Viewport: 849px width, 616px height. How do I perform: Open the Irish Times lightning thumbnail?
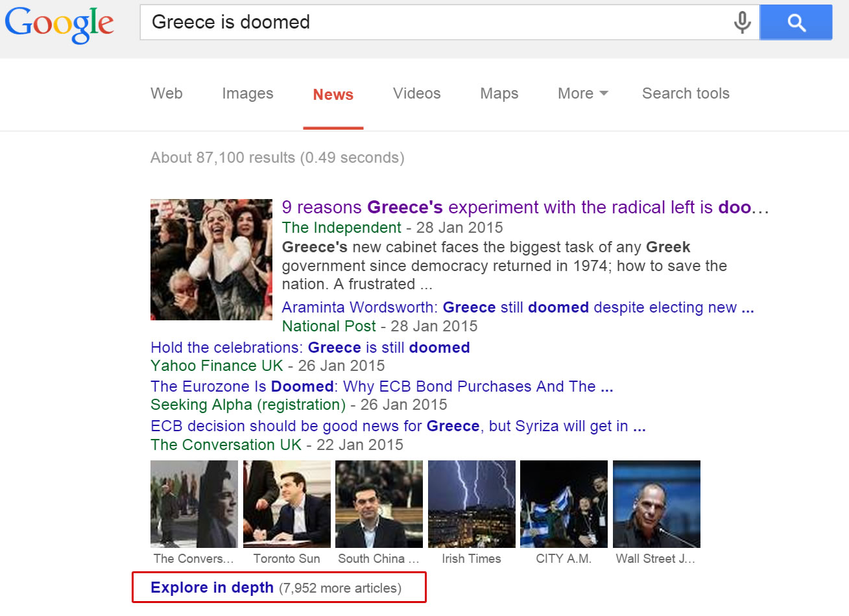pos(472,504)
